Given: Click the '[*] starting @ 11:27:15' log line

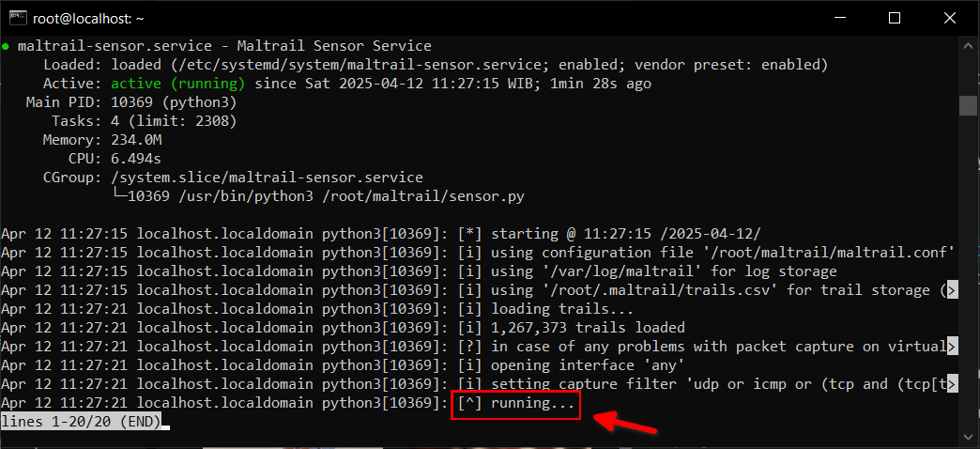Looking at the screenshot, I should coord(380,234).
